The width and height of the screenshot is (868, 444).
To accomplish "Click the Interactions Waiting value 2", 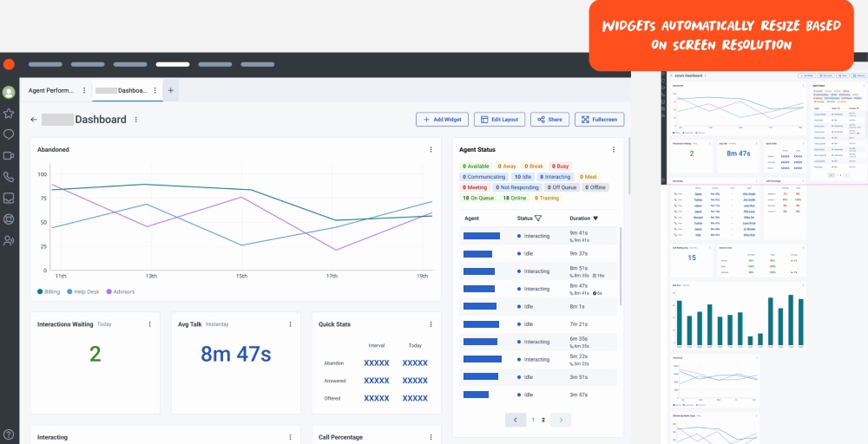I will [x=95, y=354].
